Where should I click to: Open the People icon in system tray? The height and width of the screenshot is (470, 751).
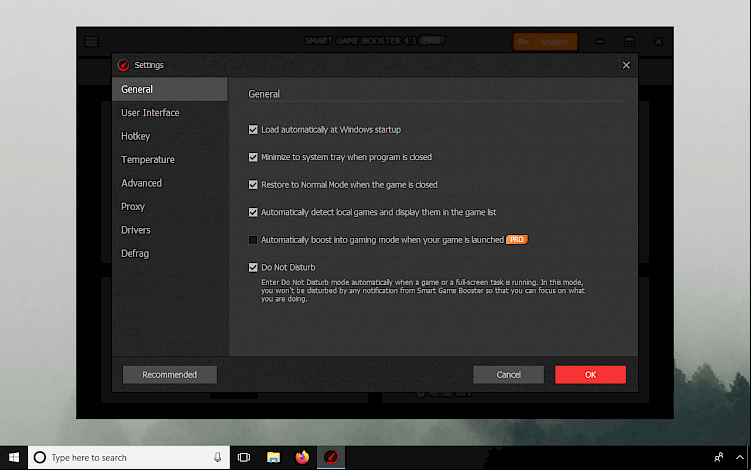click(718, 458)
